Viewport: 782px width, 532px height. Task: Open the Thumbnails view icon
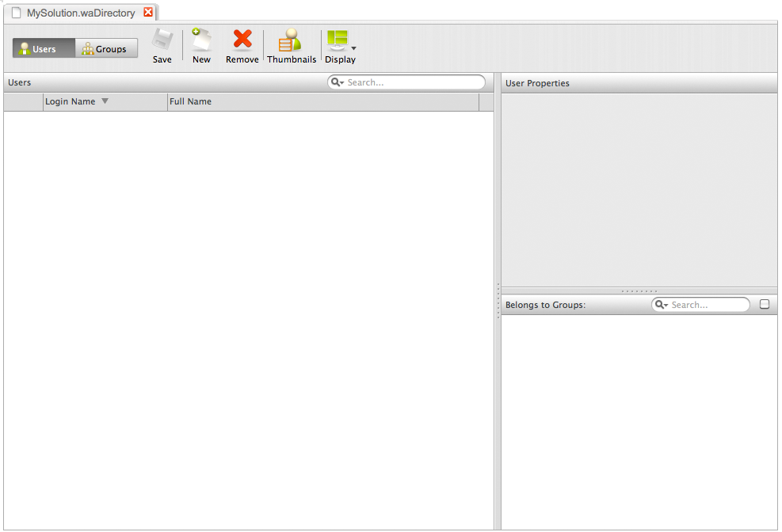click(291, 41)
